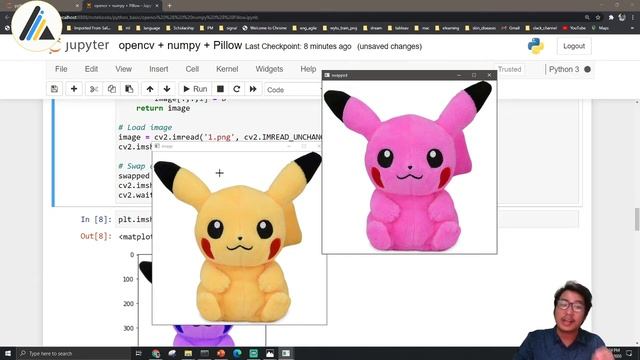Click the vertical page scrollbar thumb
This screenshot has height=360, width=640.
coord(637,220)
